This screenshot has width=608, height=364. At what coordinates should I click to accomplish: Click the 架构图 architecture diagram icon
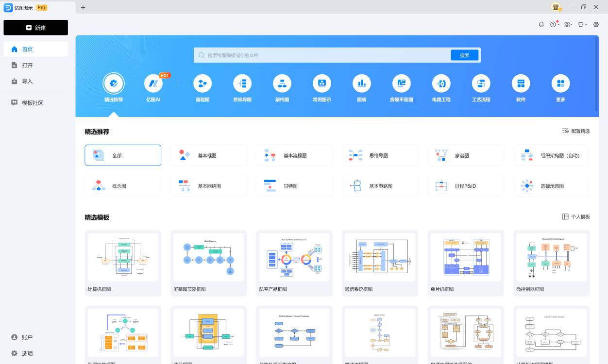point(282,87)
